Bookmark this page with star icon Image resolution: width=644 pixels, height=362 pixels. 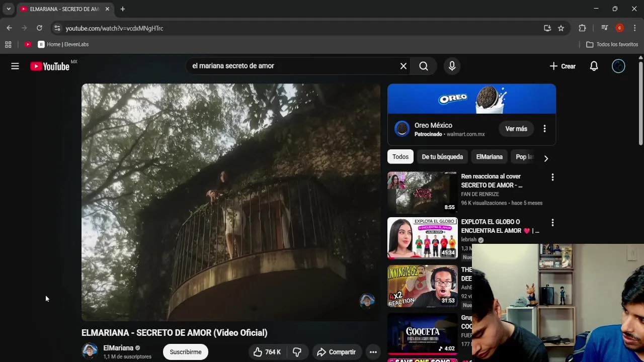point(561,28)
